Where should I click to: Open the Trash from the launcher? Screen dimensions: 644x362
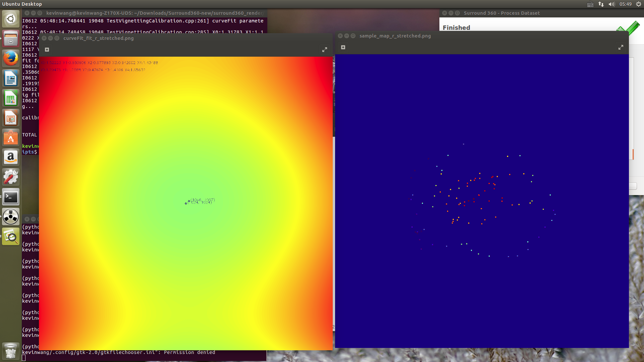[10, 351]
